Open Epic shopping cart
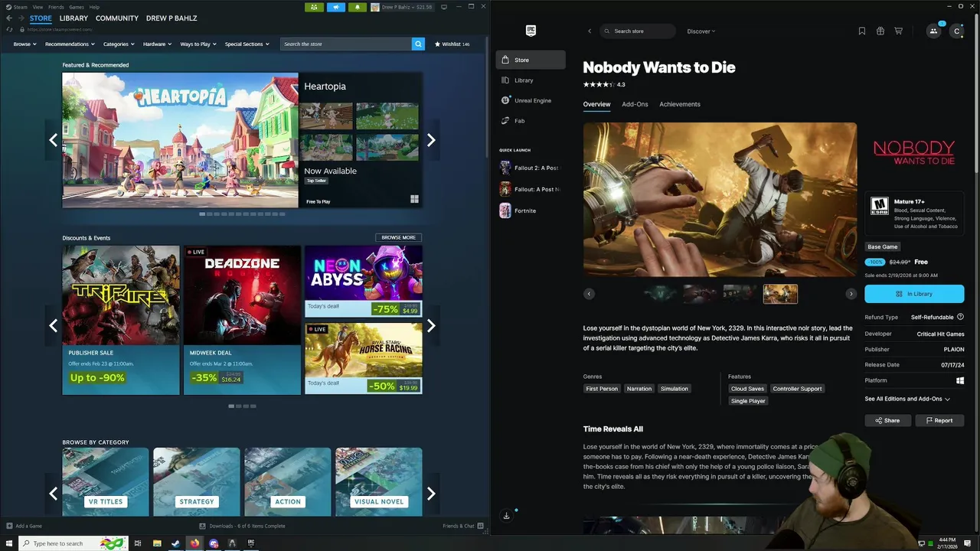 tap(899, 31)
